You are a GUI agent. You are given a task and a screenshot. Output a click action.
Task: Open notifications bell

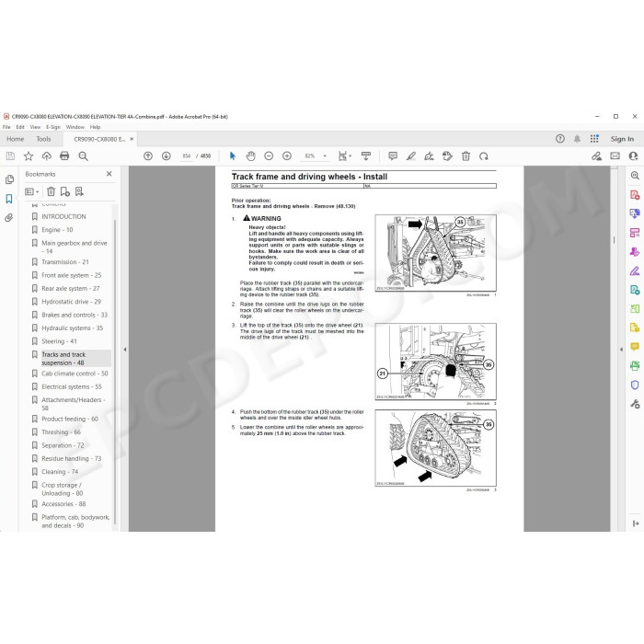click(577, 139)
